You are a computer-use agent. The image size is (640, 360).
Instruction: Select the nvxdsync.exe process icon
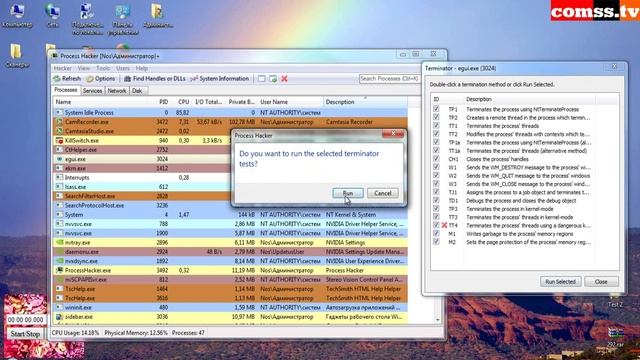click(59, 261)
